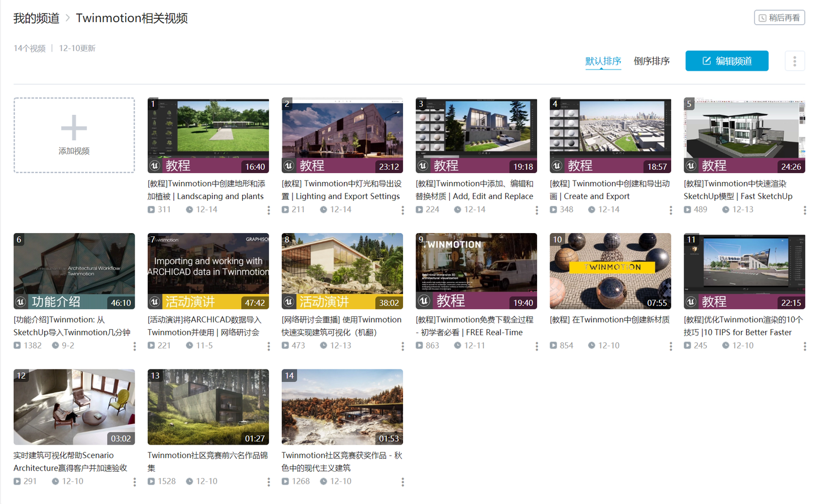Open more options for the 854-play new materials video
This screenshot has height=504, width=815.
[x=671, y=346]
